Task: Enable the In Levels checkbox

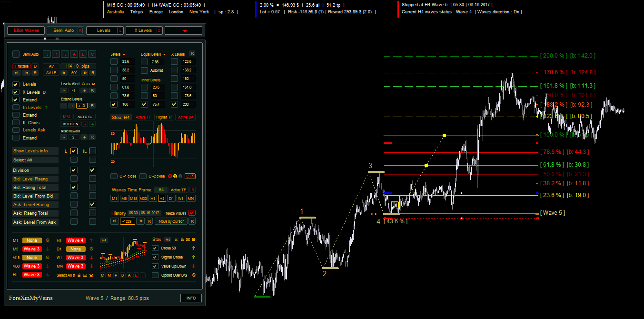Action: pos(16,108)
